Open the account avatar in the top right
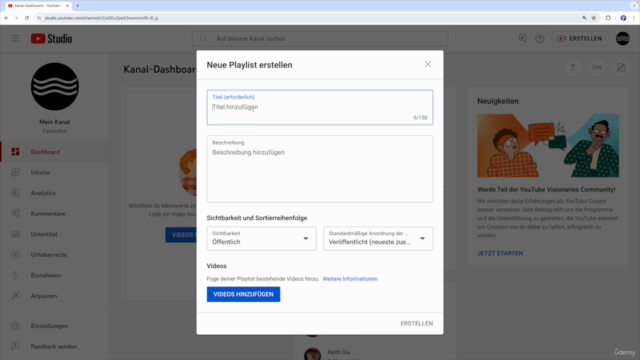 click(x=622, y=38)
